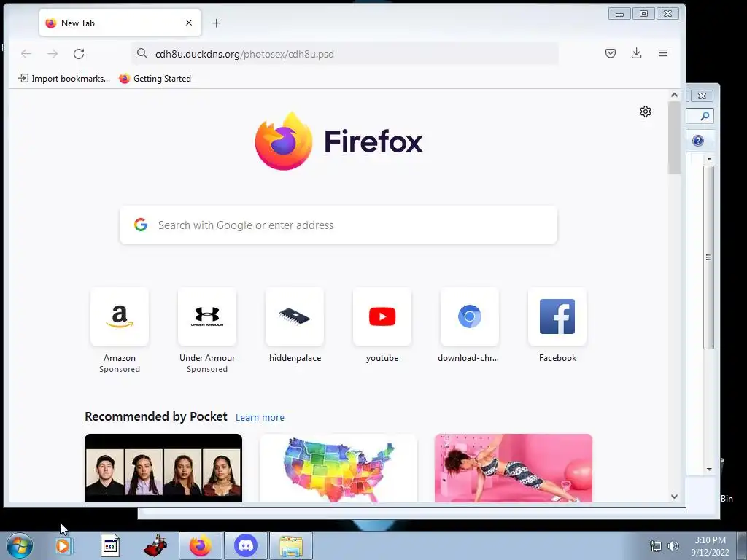Select the New Tab tab
The width and height of the screenshot is (747, 560).
120,23
